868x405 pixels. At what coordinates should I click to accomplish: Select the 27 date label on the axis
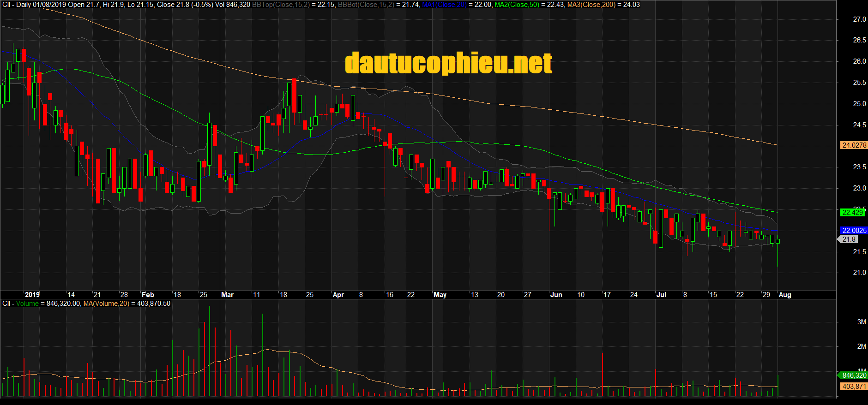pyautogui.click(x=527, y=295)
